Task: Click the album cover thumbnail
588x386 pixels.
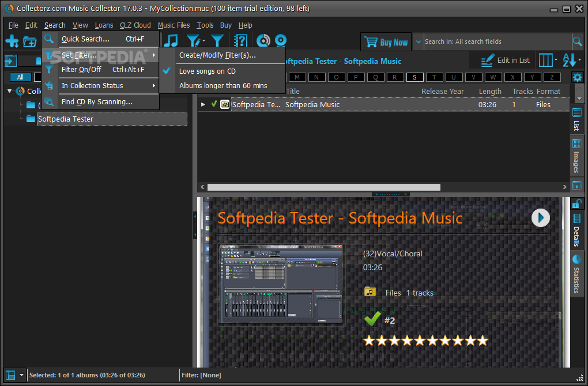Action: [x=281, y=285]
